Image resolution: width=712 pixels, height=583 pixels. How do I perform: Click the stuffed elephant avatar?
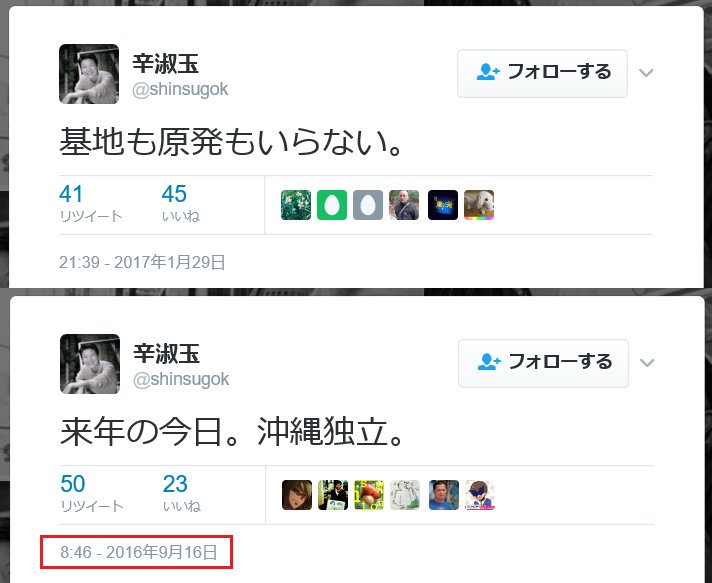[479, 205]
